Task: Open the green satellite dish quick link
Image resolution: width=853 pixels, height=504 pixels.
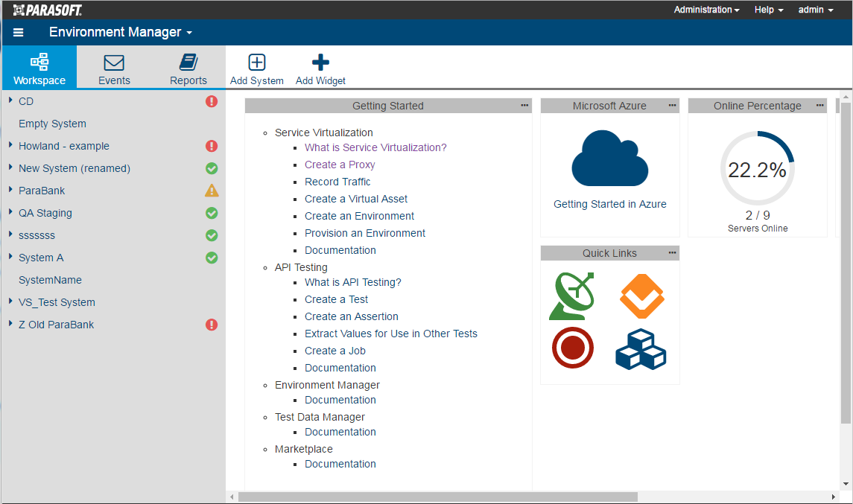Action: tap(572, 296)
